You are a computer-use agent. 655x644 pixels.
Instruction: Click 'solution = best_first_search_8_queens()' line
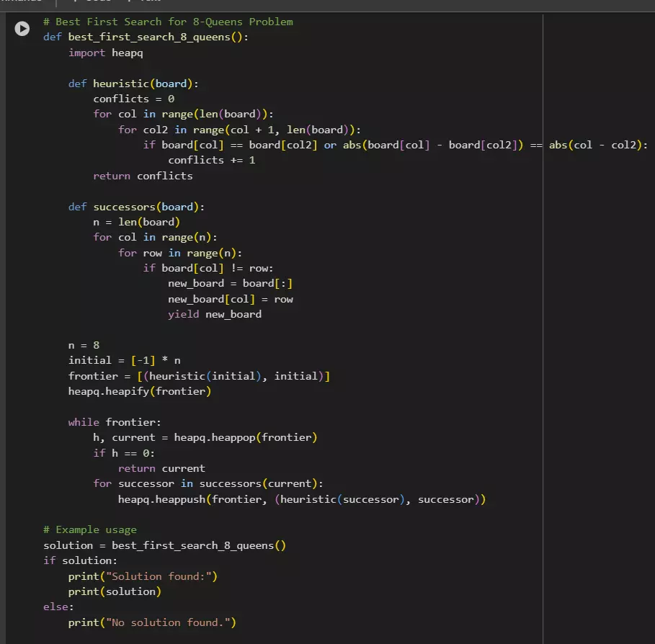coord(164,545)
